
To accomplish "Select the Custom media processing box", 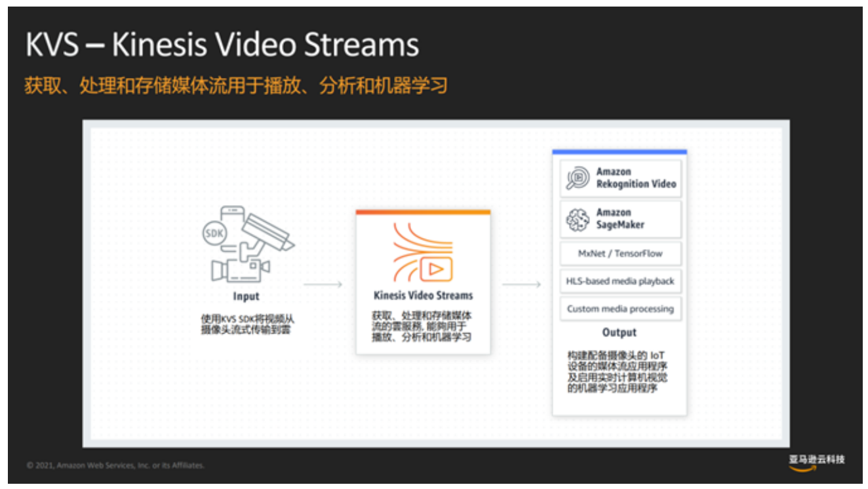I will (x=620, y=309).
